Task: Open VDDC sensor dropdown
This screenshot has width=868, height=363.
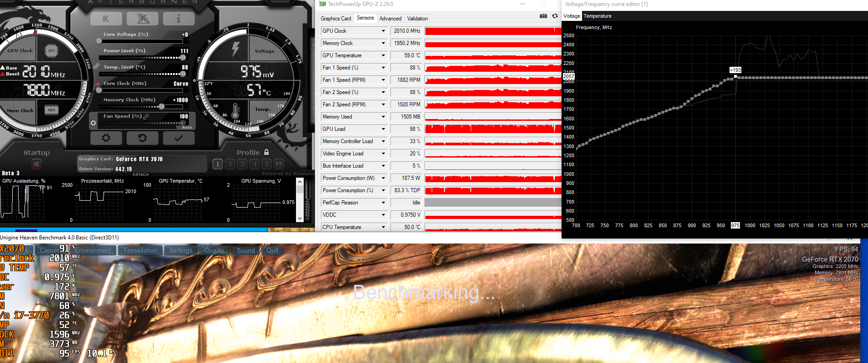Action: [383, 215]
